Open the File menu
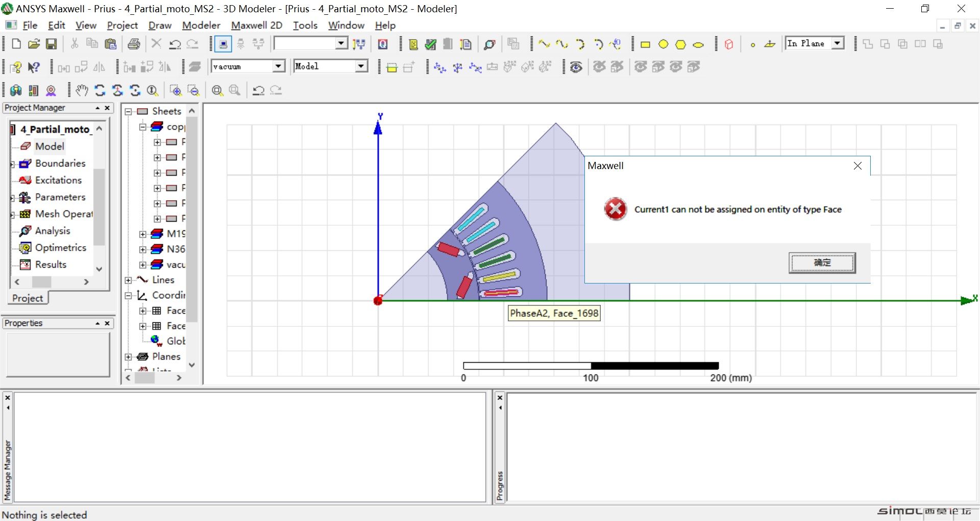Image resolution: width=980 pixels, height=521 pixels. (30, 25)
